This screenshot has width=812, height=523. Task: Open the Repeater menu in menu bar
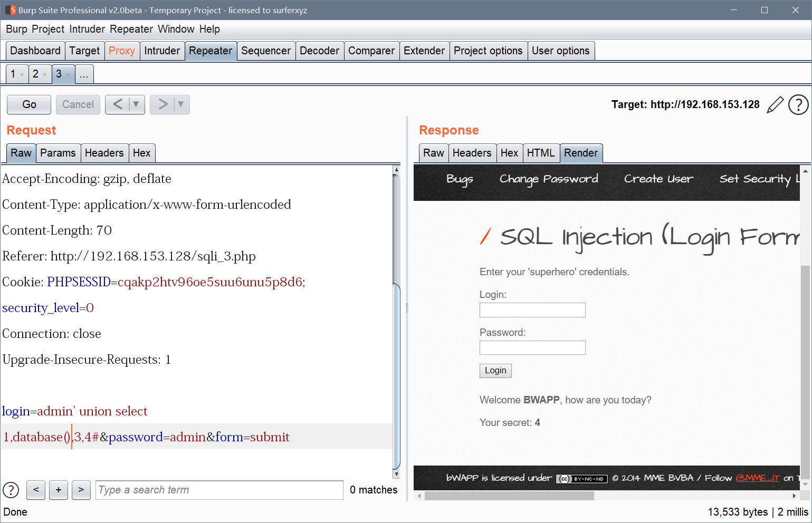(131, 29)
